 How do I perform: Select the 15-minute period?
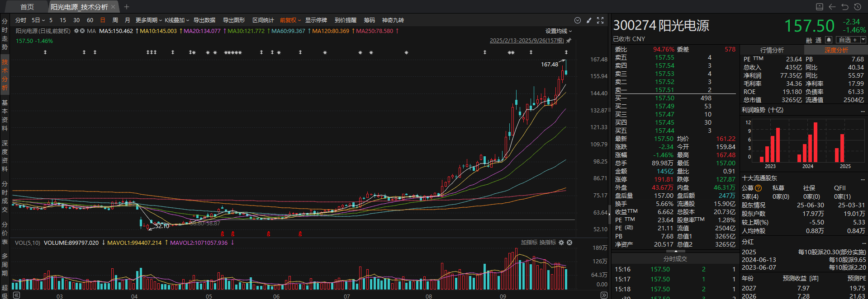click(x=63, y=20)
